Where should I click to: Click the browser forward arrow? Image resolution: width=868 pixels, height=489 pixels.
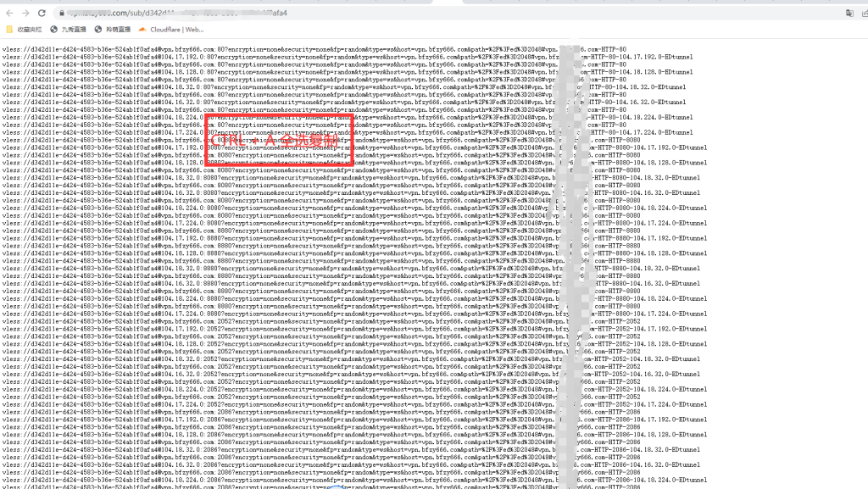[x=25, y=14]
